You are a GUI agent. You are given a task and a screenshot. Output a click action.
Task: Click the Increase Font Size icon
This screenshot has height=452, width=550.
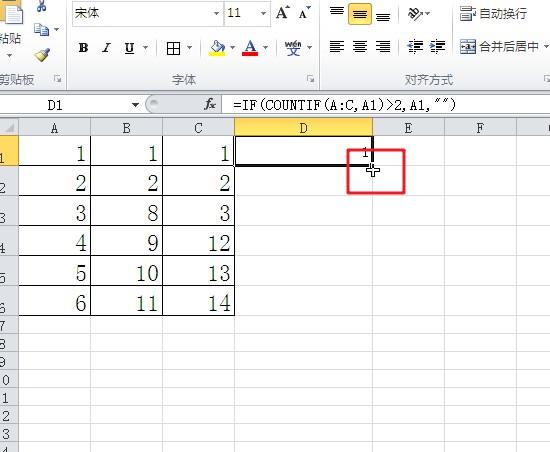pyautogui.click(x=283, y=13)
